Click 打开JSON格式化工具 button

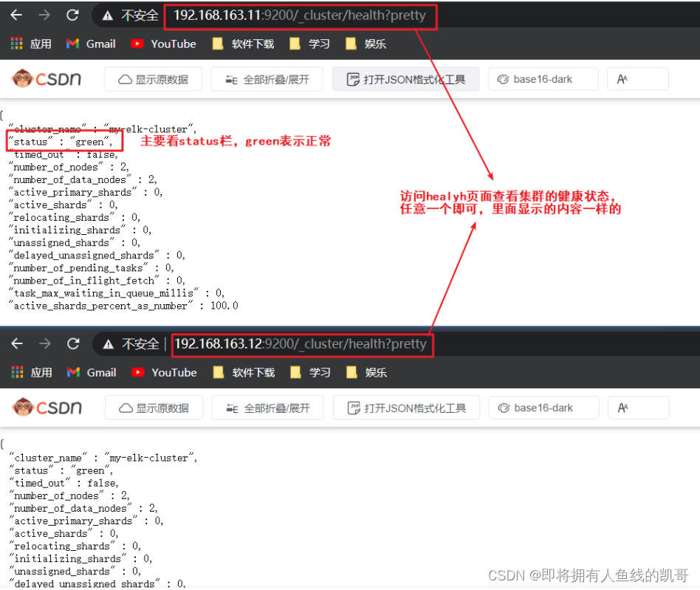pyautogui.click(x=406, y=78)
